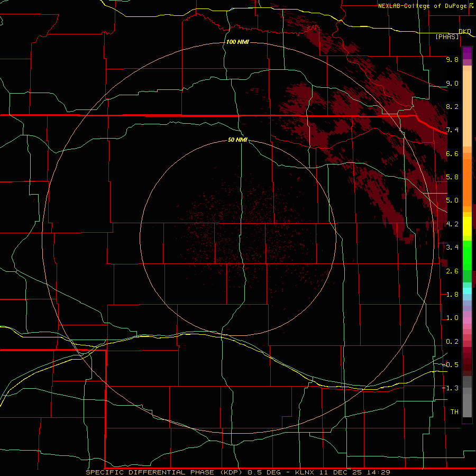The image size is (476, 476).
Task: Click the DKD label above the color scale
Action: tap(465, 31)
